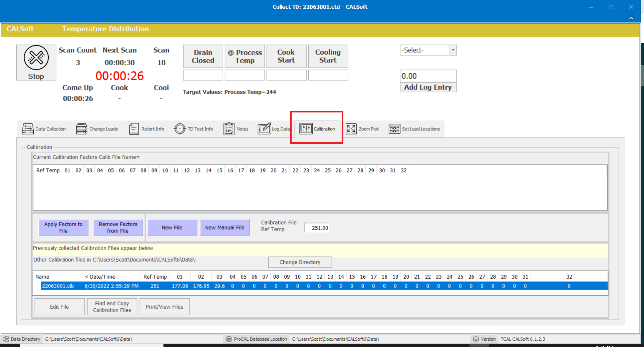
Task: Click the Notes clipboard icon
Action: point(229,129)
